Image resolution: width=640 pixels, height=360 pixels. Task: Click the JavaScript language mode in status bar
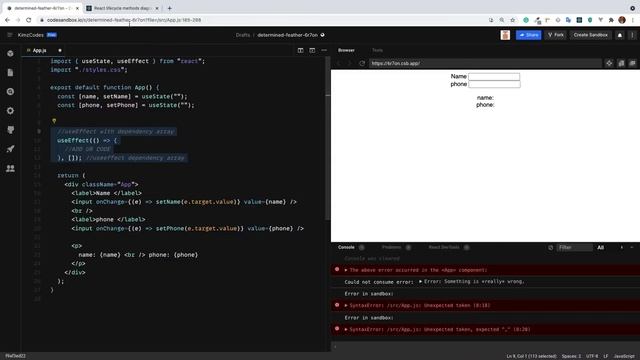(x=624, y=356)
